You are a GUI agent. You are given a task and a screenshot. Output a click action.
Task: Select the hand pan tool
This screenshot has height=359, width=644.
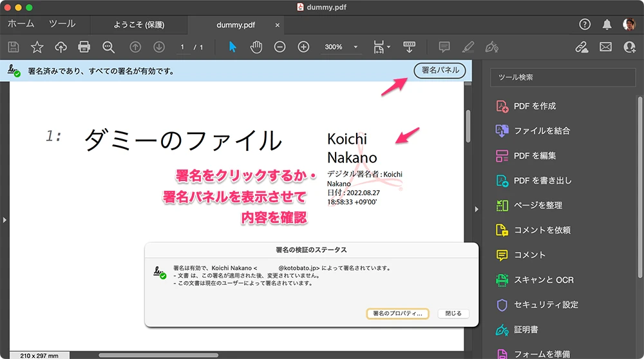tap(256, 47)
